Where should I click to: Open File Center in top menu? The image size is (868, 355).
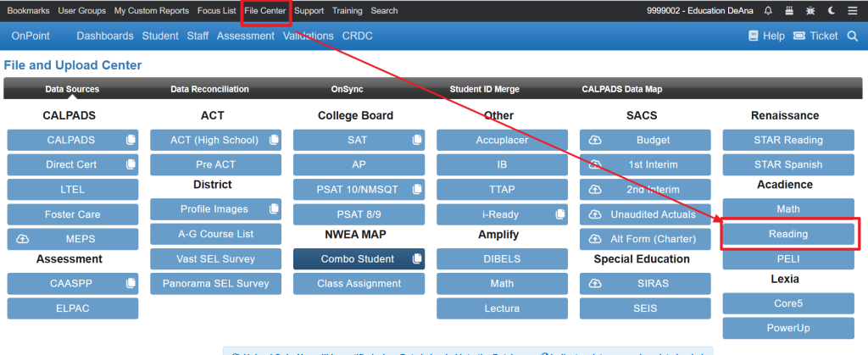coord(265,11)
